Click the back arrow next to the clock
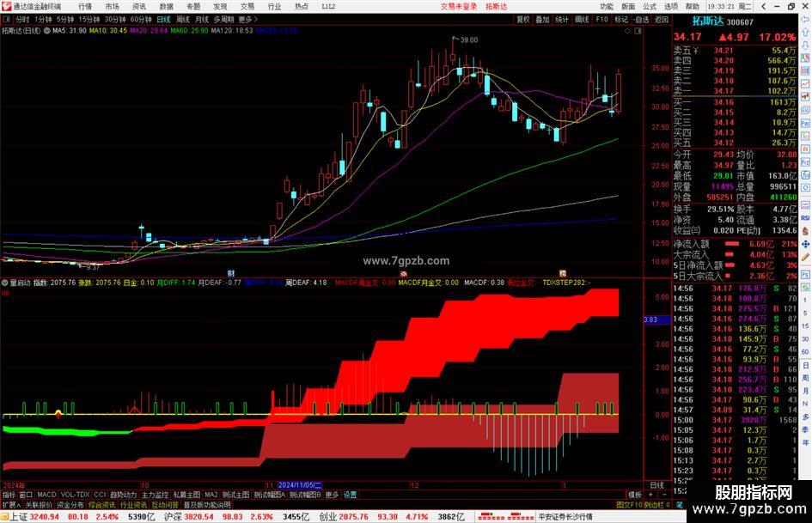 (x=763, y=6)
